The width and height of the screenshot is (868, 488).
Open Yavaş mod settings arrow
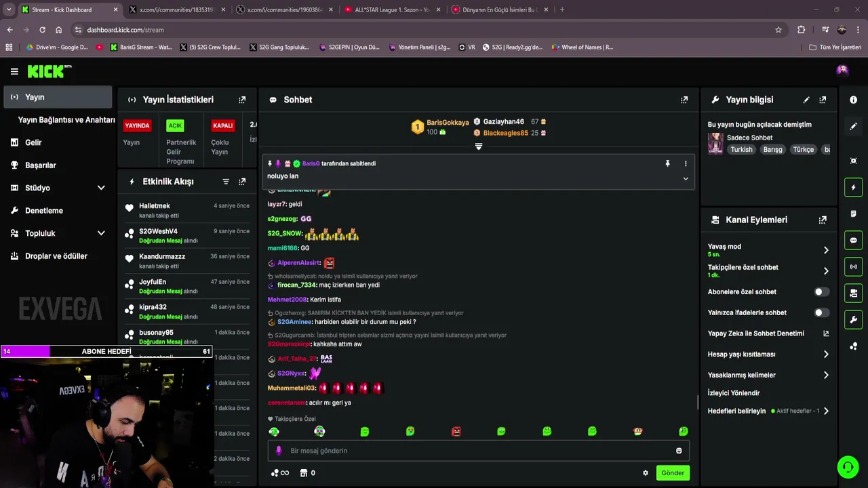(x=826, y=250)
